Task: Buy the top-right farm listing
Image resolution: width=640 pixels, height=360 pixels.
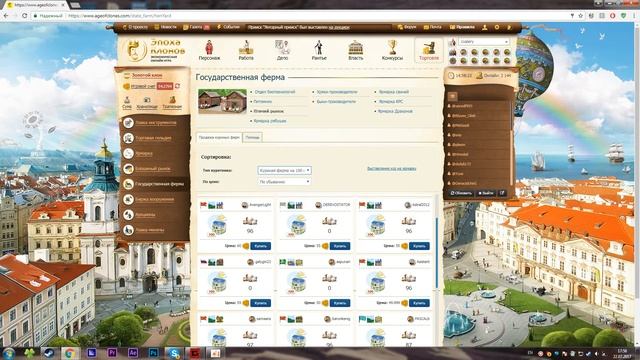Action: [x=419, y=246]
